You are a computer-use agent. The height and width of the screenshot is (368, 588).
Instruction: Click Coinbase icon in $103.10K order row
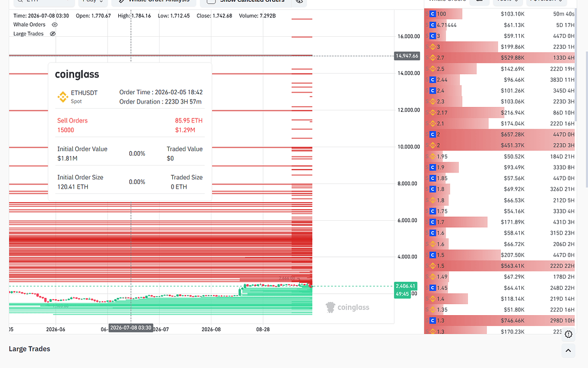[x=432, y=14]
